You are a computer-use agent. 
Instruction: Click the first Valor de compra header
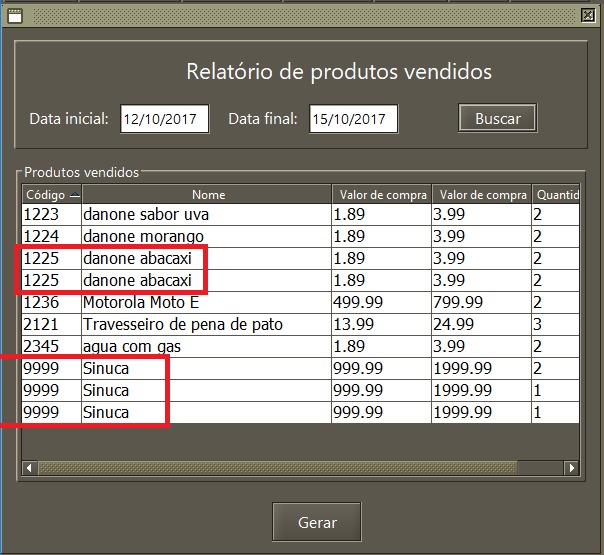382,195
